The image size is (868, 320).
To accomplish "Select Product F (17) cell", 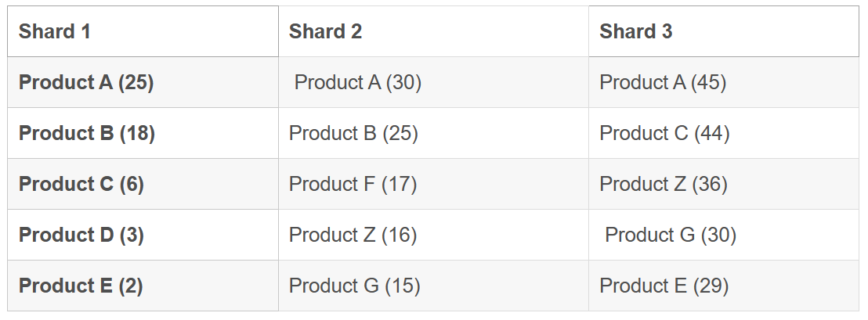I will click(x=433, y=184).
